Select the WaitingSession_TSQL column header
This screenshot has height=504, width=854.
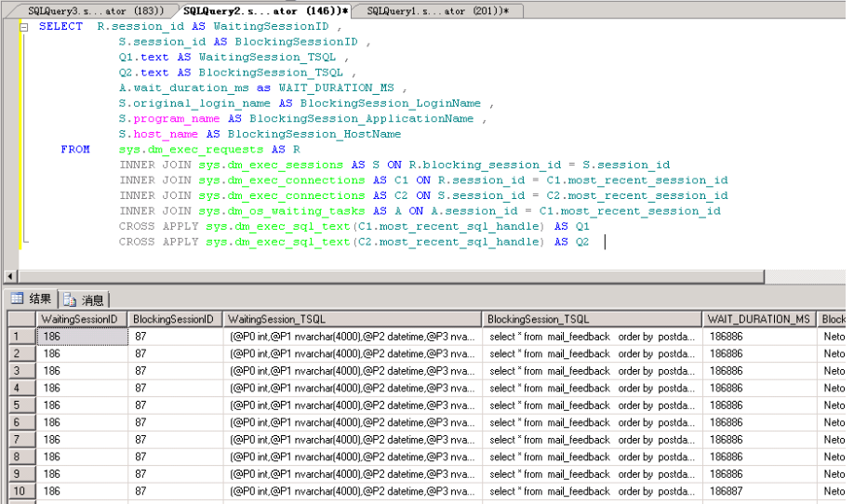pos(353,320)
